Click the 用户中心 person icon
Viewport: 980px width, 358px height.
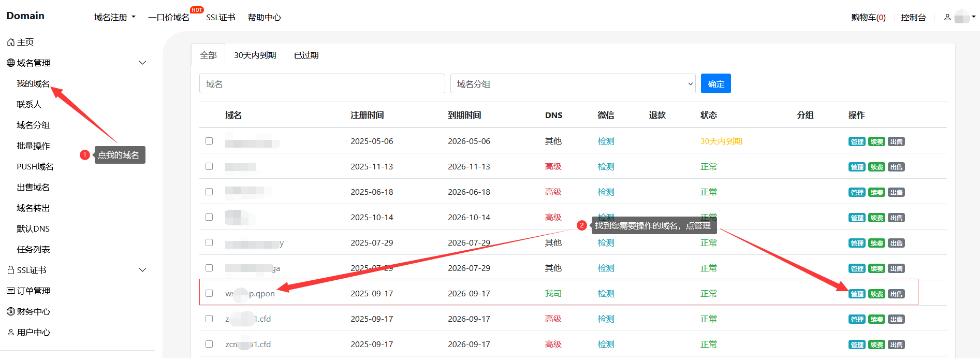point(10,333)
